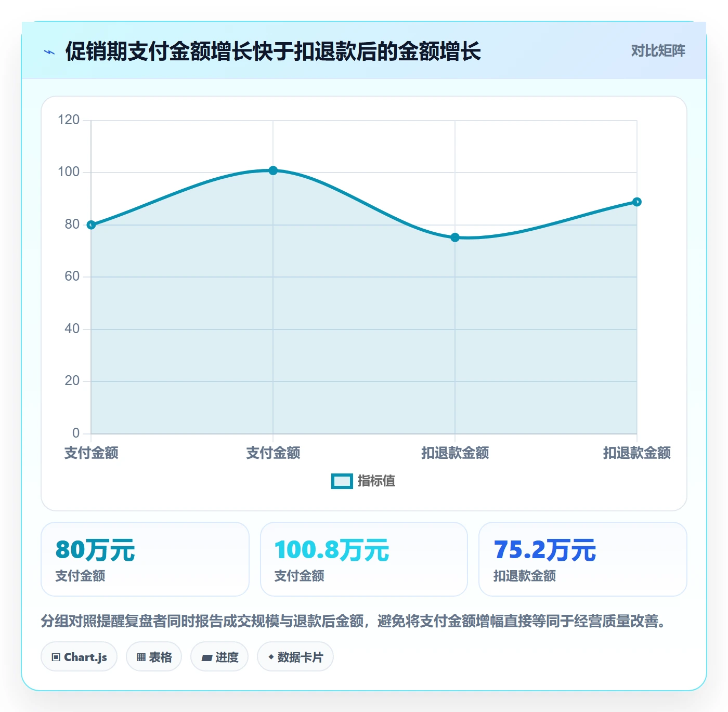Open the 80万元 支付金额 card
This screenshot has height=712, width=728.
pyautogui.click(x=145, y=559)
